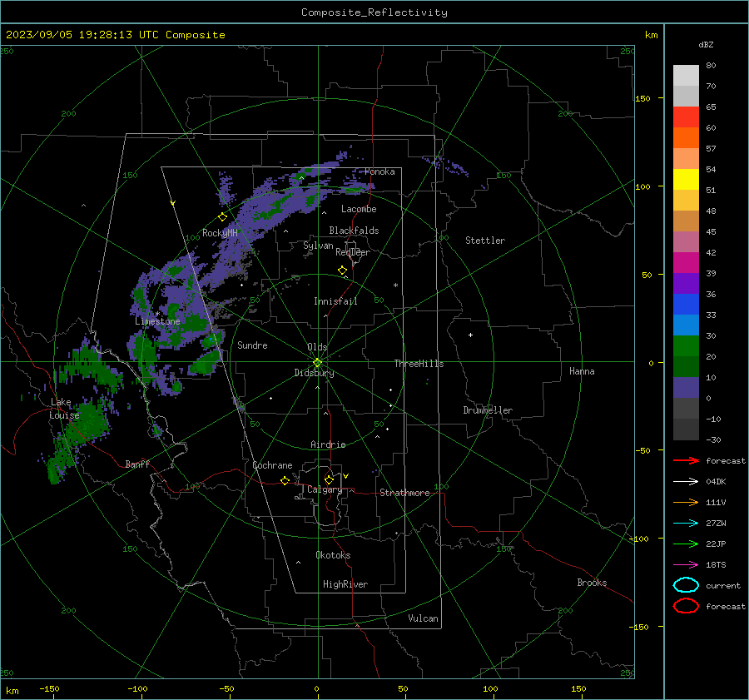749x700 pixels.
Task: Click the Drumheller label
Action: [x=488, y=410]
